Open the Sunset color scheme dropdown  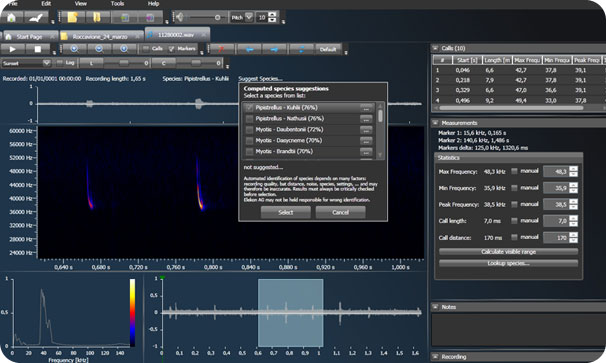(46, 63)
